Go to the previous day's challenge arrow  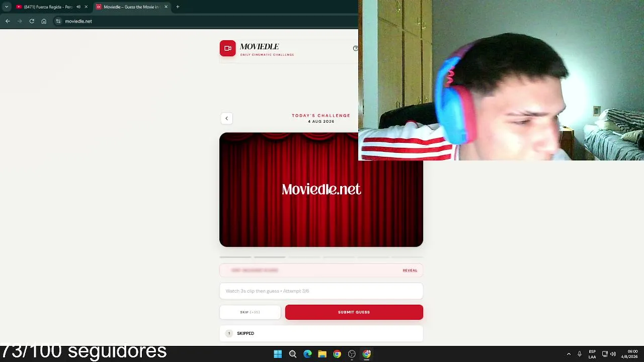226,118
